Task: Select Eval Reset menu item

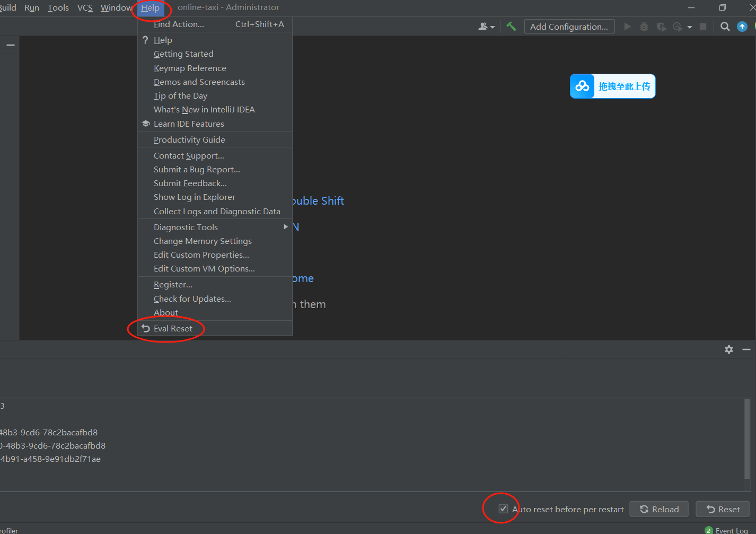Action: click(215, 328)
